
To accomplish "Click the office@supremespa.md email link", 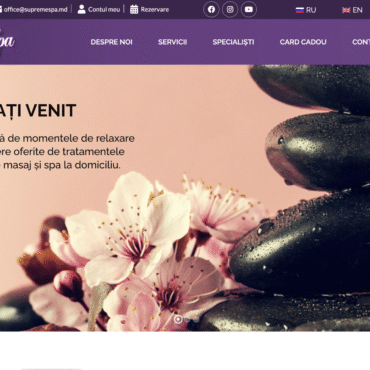I will click(x=36, y=10).
